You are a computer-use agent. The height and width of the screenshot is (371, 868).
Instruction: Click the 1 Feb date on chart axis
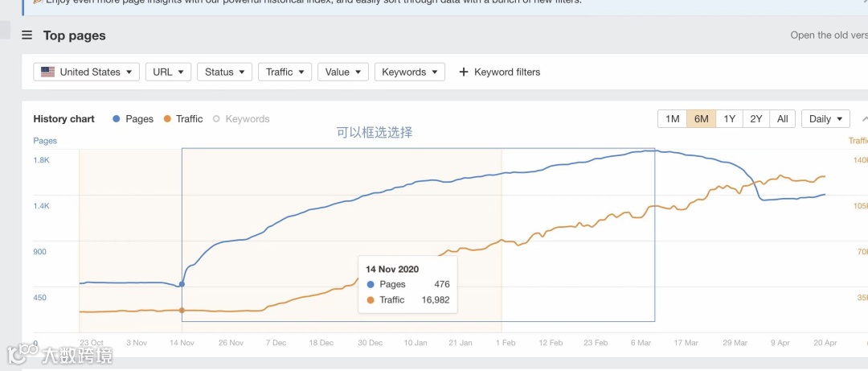[x=506, y=343]
